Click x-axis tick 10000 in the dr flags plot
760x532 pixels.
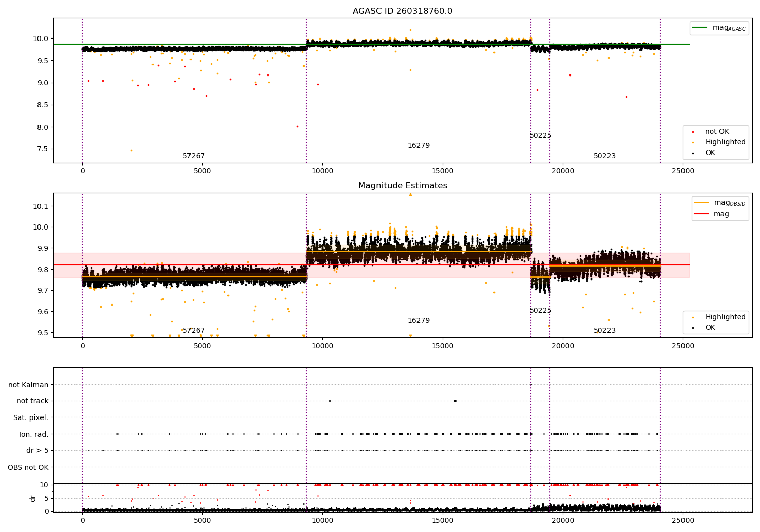pyautogui.click(x=322, y=520)
